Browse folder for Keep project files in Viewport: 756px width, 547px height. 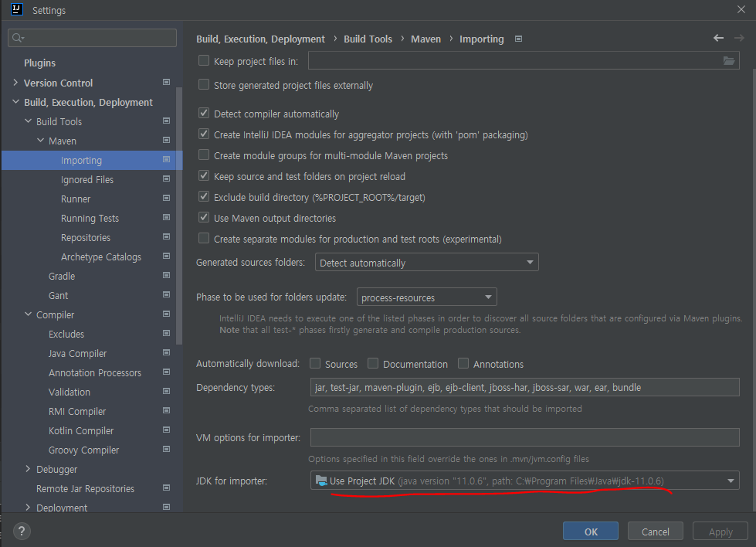click(x=728, y=60)
